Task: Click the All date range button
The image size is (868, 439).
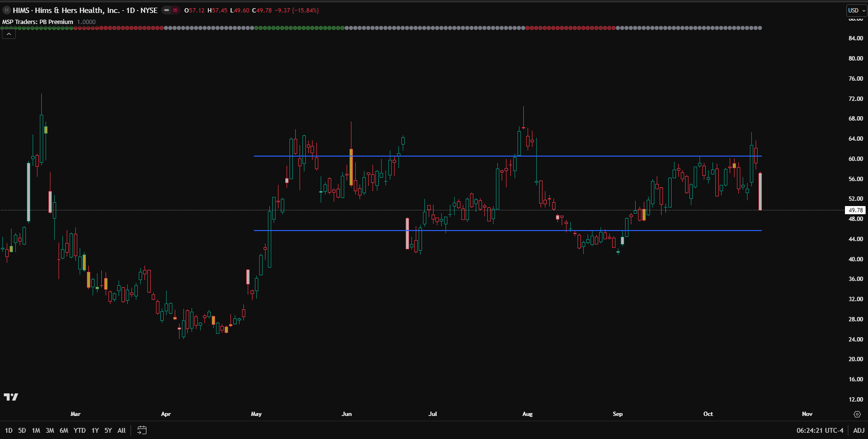Action: (x=121, y=430)
